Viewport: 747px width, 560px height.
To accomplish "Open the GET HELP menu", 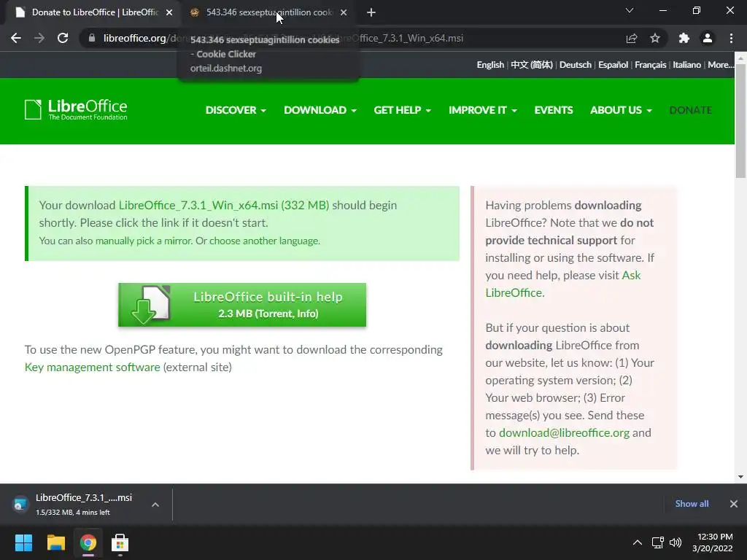I will pyautogui.click(x=403, y=110).
